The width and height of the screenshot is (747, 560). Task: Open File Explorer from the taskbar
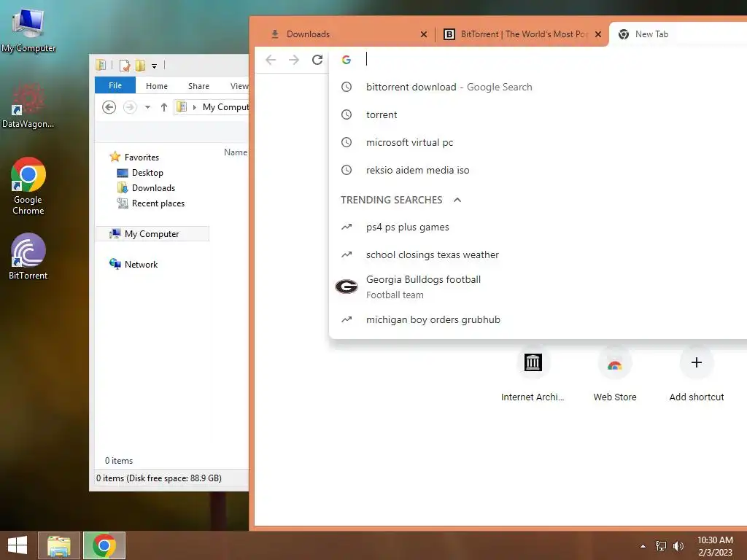(59, 545)
